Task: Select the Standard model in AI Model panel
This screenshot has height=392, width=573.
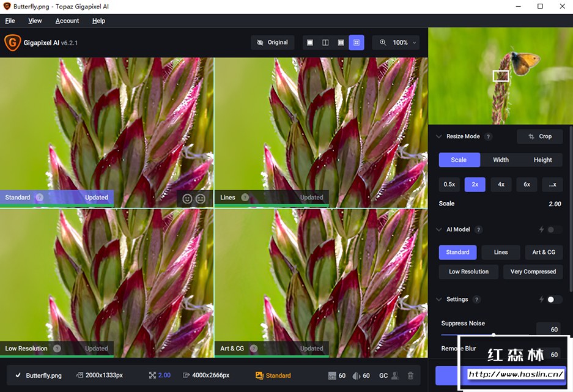Action: (457, 253)
